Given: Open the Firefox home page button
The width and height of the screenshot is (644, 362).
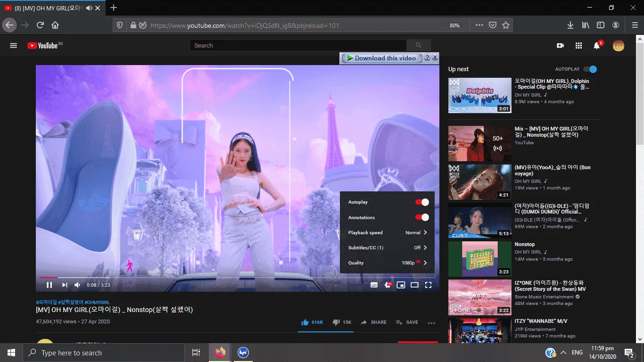Looking at the screenshot, I should (55, 25).
